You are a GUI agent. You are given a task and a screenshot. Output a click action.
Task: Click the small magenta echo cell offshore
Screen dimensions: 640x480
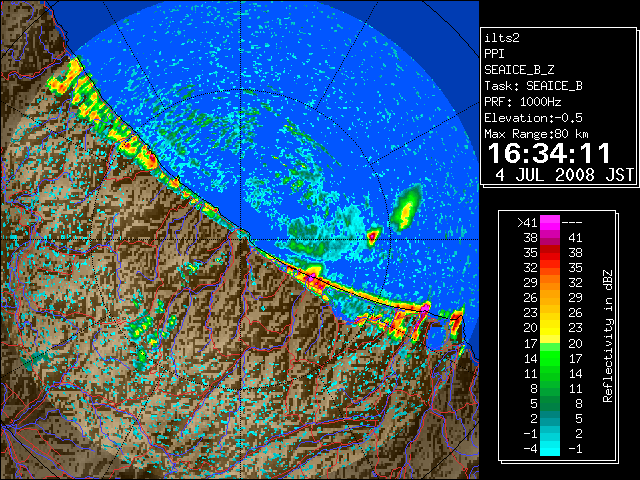click(x=372, y=236)
